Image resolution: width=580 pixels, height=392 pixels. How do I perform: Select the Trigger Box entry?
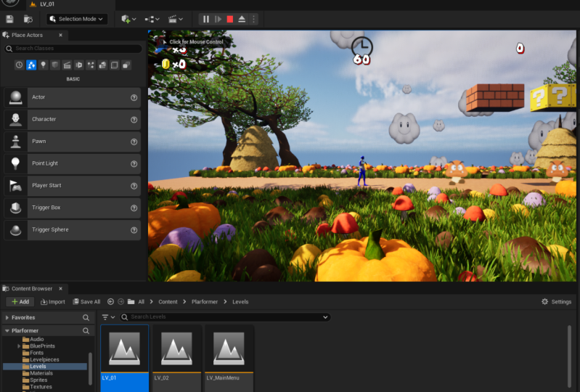[72, 208]
